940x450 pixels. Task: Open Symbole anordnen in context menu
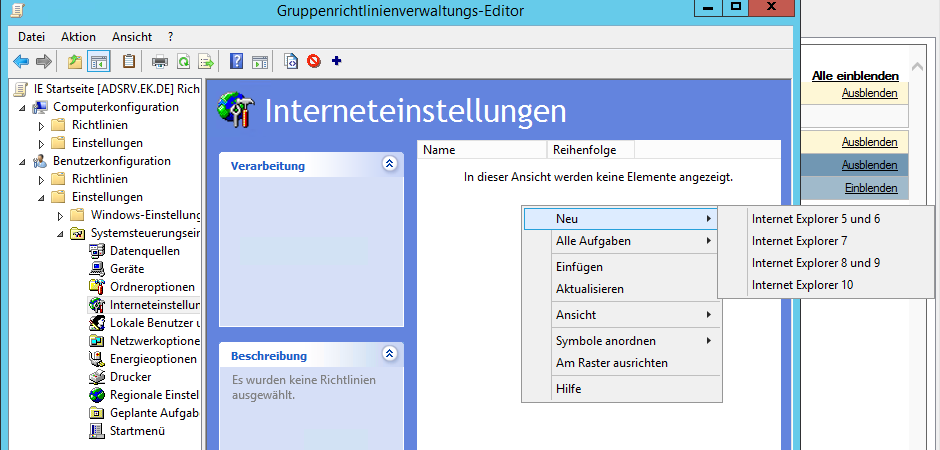(621, 341)
